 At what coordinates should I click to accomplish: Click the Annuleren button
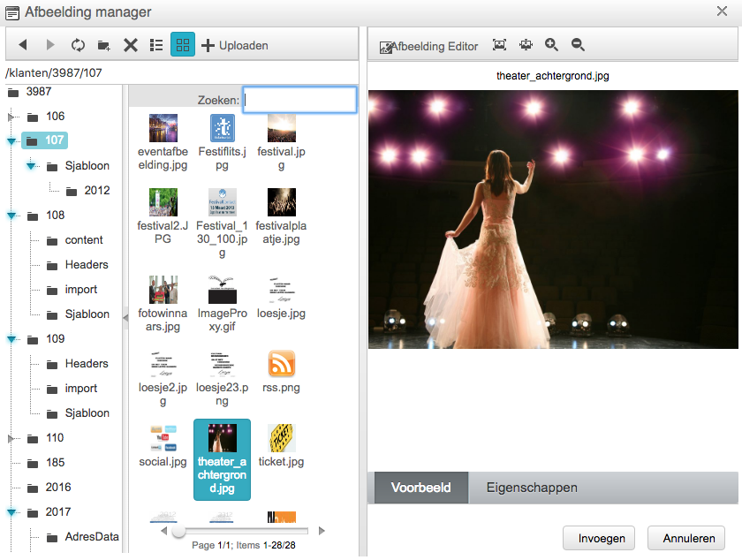coord(686,538)
